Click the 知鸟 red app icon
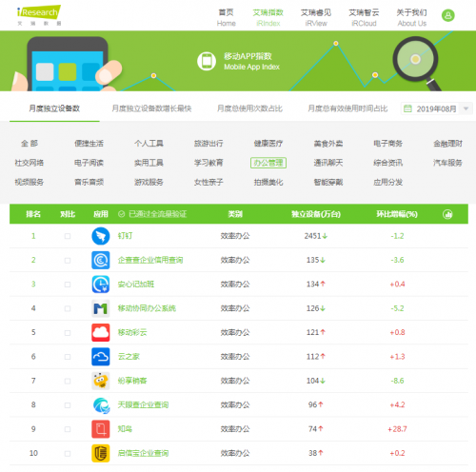 (x=101, y=429)
